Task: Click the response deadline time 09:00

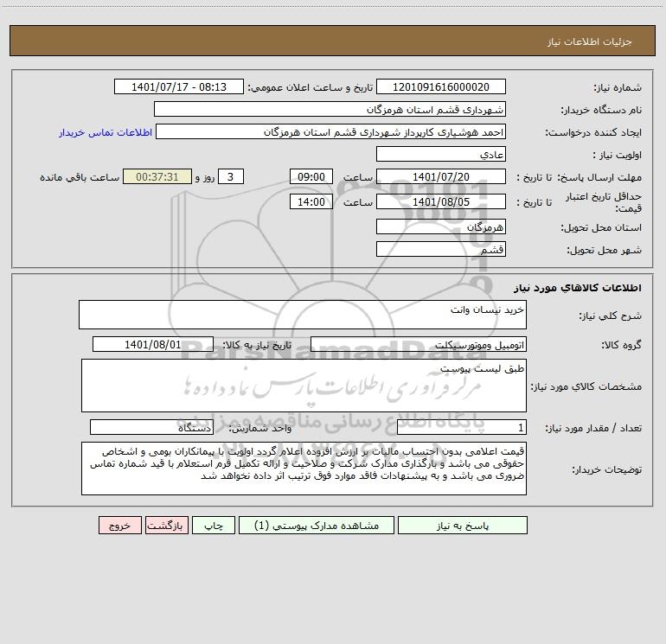Action: pos(311,176)
